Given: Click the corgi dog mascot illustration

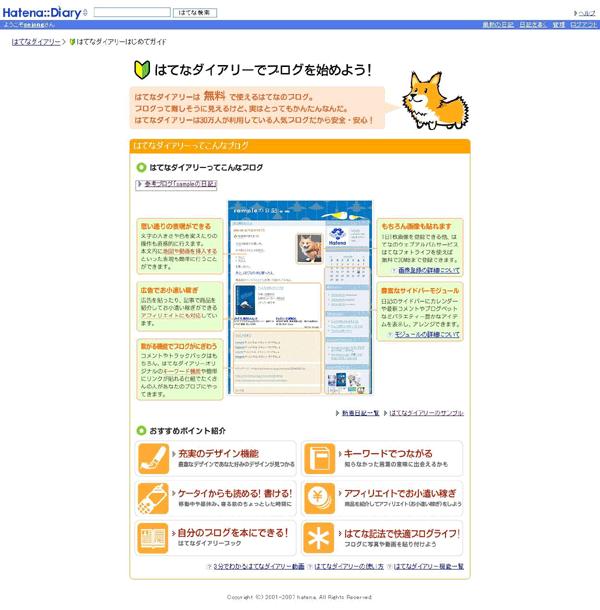Looking at the screenshot, I should [435, 100].
